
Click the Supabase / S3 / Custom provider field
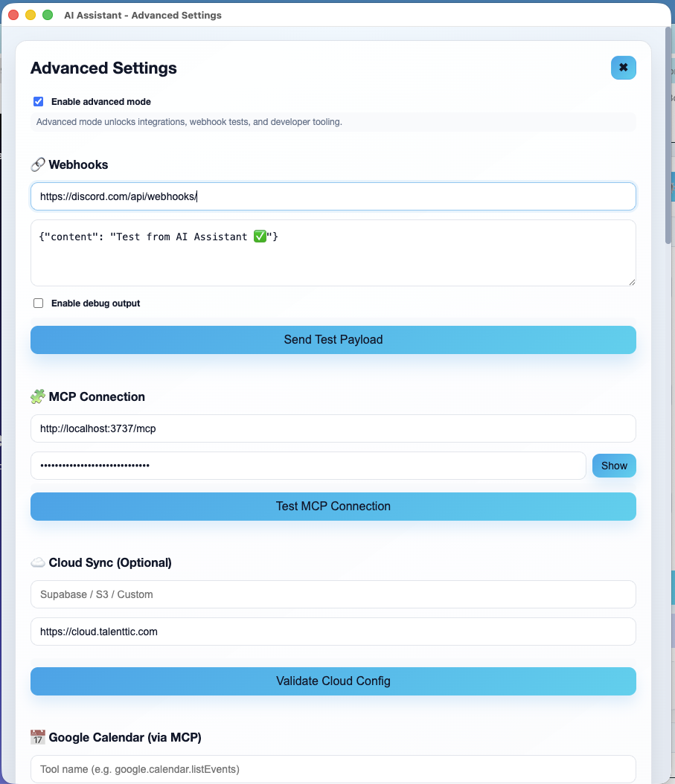click(x=333, y=594)
